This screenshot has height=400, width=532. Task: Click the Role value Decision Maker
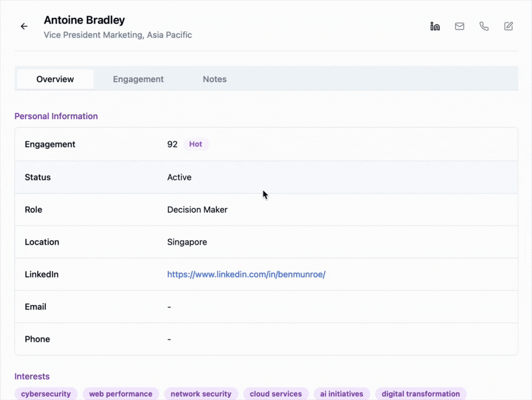[197, 210]
